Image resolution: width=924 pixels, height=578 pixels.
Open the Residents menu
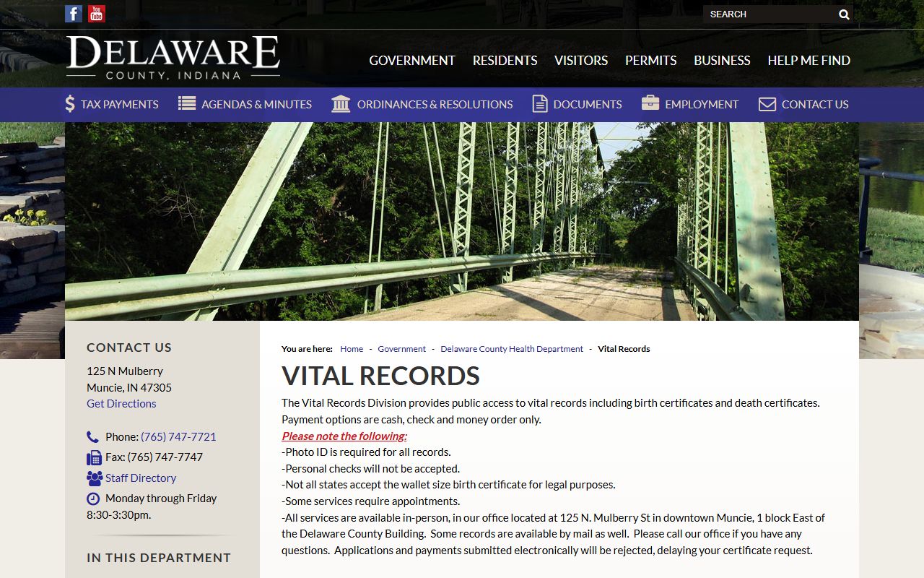[x=505, y=61]
